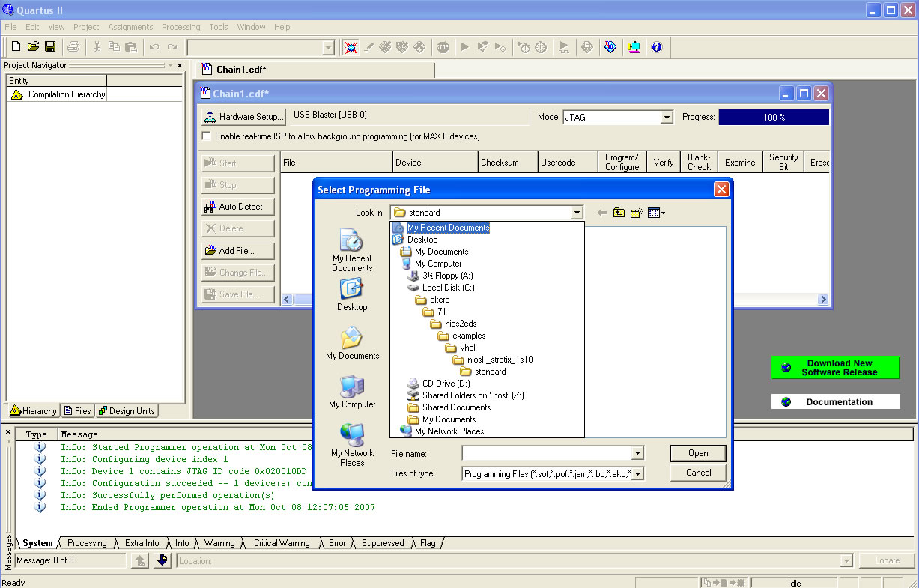
Task: Open the Processing menu
Action: [181, 27]
